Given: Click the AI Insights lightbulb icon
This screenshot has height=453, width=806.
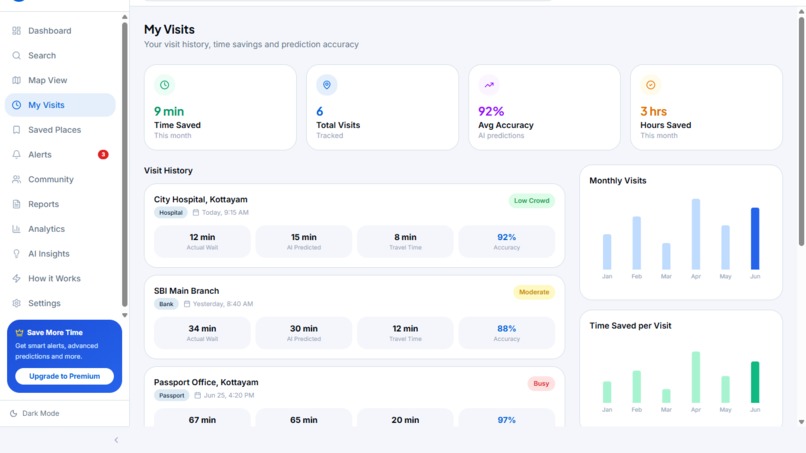Looking at the screenshot, I should 16,253.
